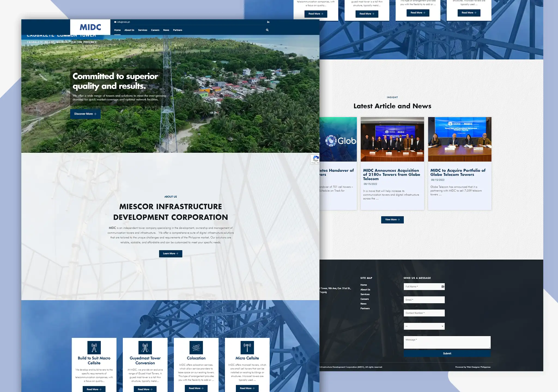Click View More under Latest Article and News
The width and height of the screenshot is (558, 392).
(392, 220)
